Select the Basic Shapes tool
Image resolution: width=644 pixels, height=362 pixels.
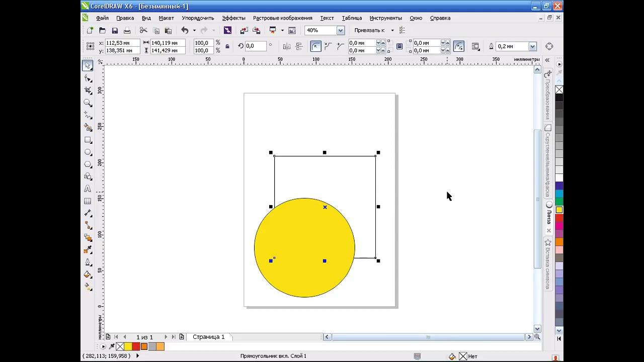[88, 176]
